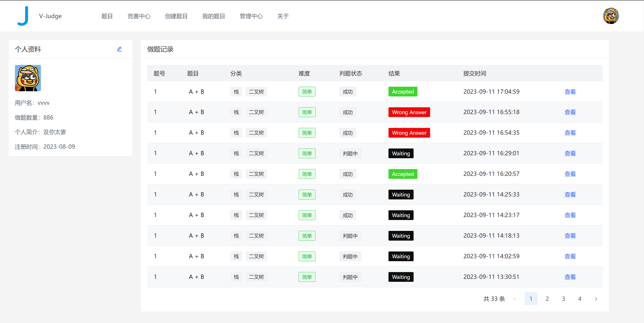Click 查看 for submission at 16:29:01
Screen dimensions: 644x323
click(x=570, y=153)
